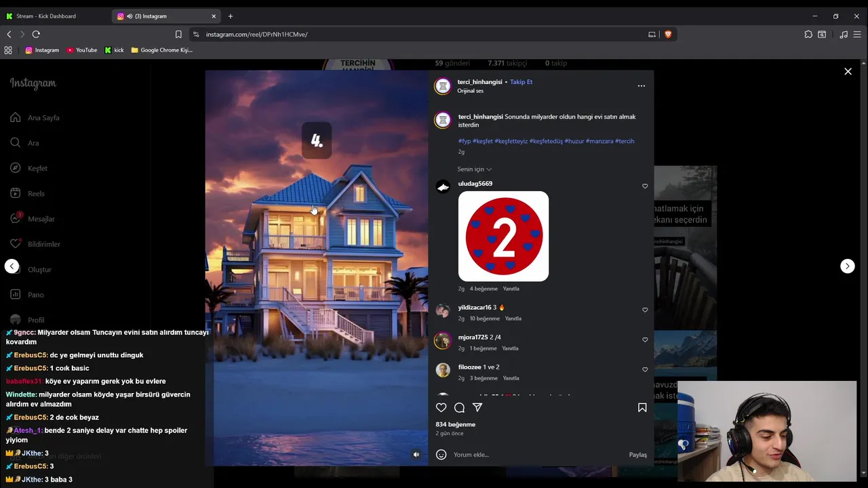The image size is (868, 488).
Task: Click the Paylaş post comment button
Action: coord(638,455)
